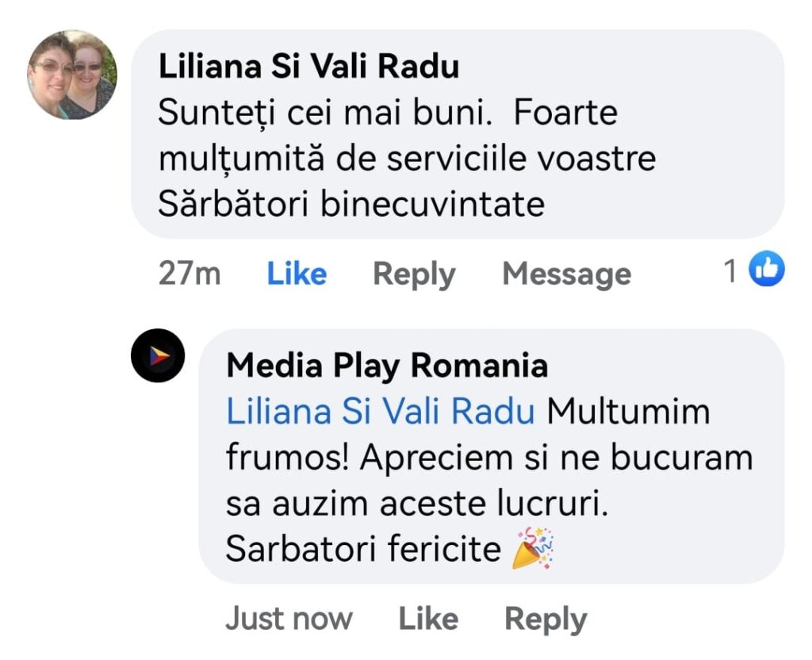Open the Media Play Romania logo avatar
The width and height of the screenshot is (812, 660).
[158, 355]
